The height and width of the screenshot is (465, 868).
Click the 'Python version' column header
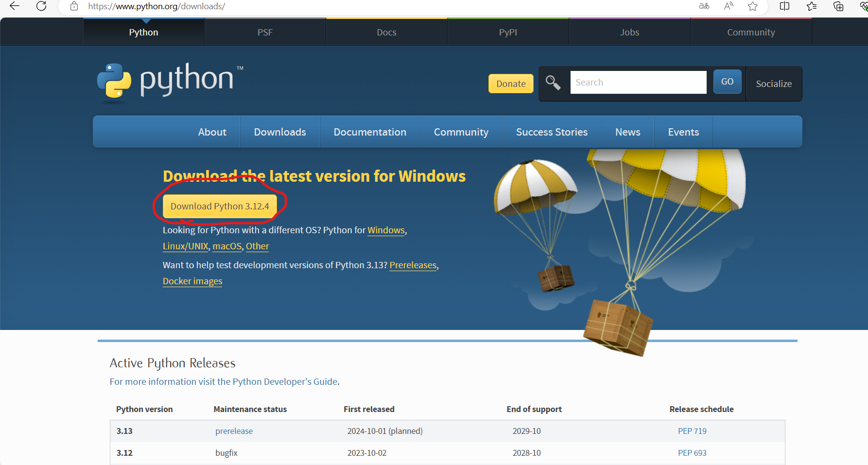[x=144, y=409]
